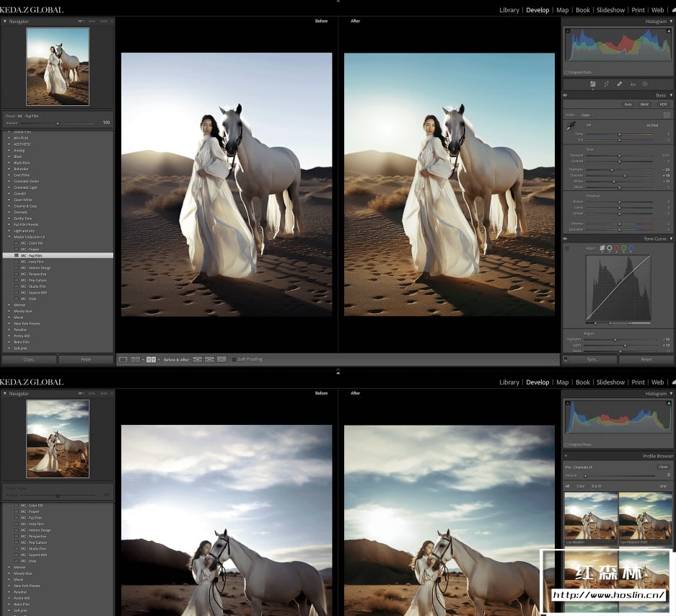The width and height of the screenshot is (676, 616).
Task: Open profile browser grid icon in Basic panel
Action: 667,115
